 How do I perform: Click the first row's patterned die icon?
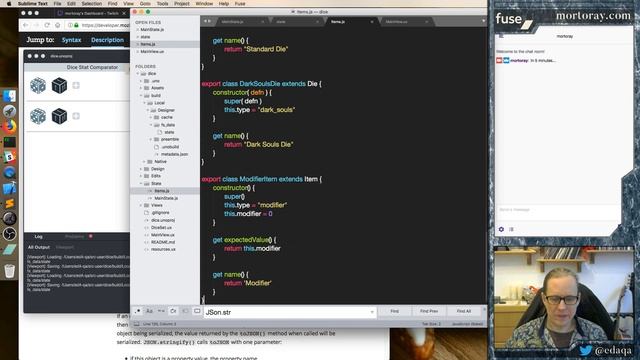coord(38,85)
